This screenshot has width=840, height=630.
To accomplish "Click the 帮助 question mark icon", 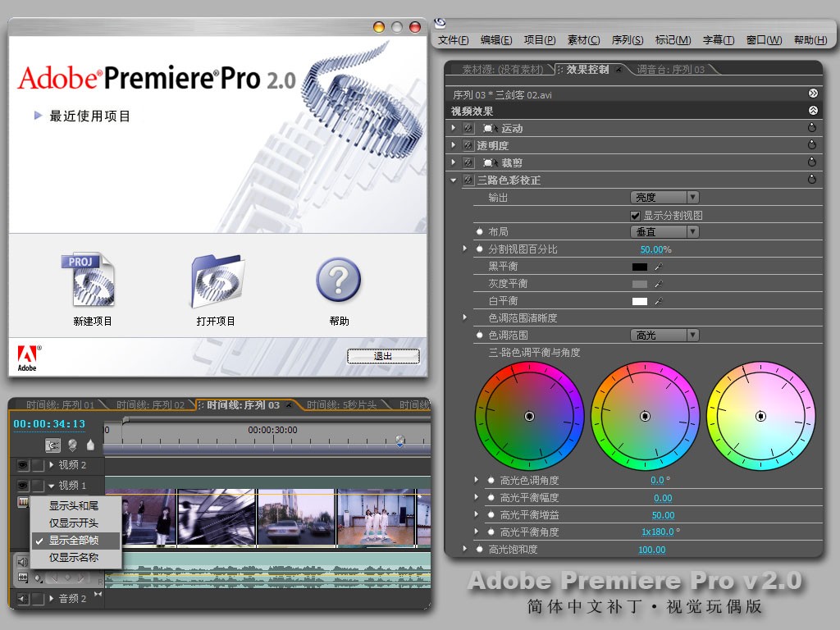I will tap(339, 279).
